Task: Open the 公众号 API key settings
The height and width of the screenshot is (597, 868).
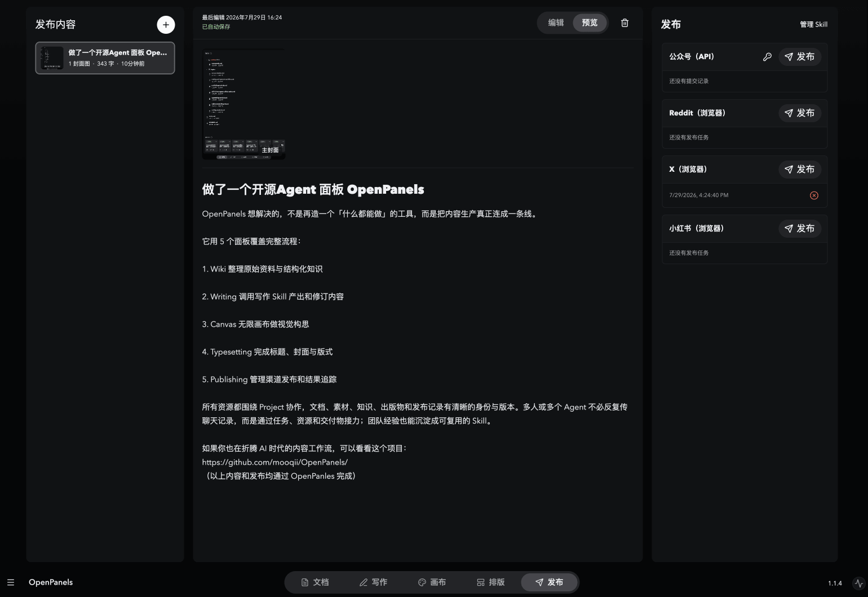Action: pyautogui.click(x=767, y=57)
